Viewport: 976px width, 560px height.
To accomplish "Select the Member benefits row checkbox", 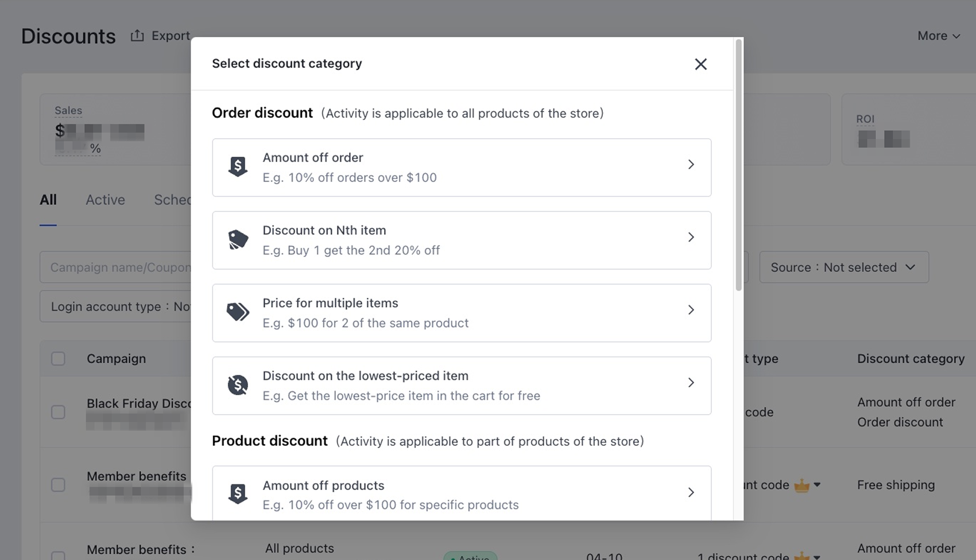I will pyautogui.click(x=58, y=485).
